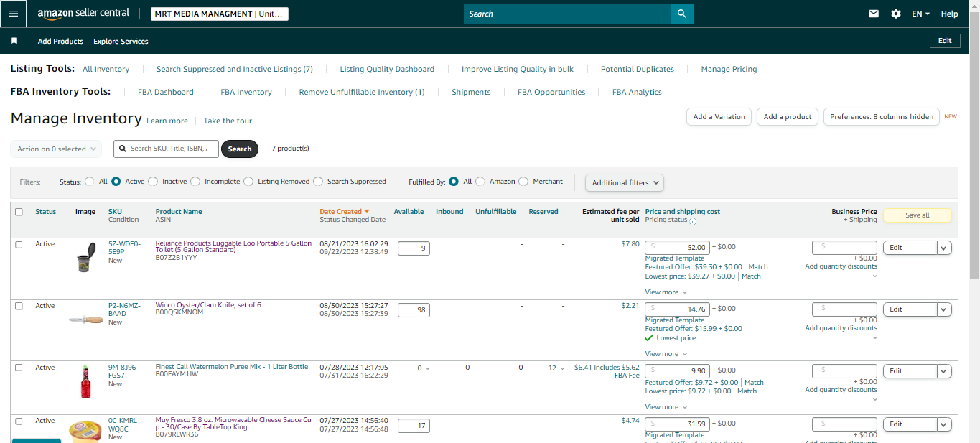The width and height of the screenshot is (980, 443).
Task: Open Edit dropdown arrow for Luggable Loo row
Action: (945, 248)
